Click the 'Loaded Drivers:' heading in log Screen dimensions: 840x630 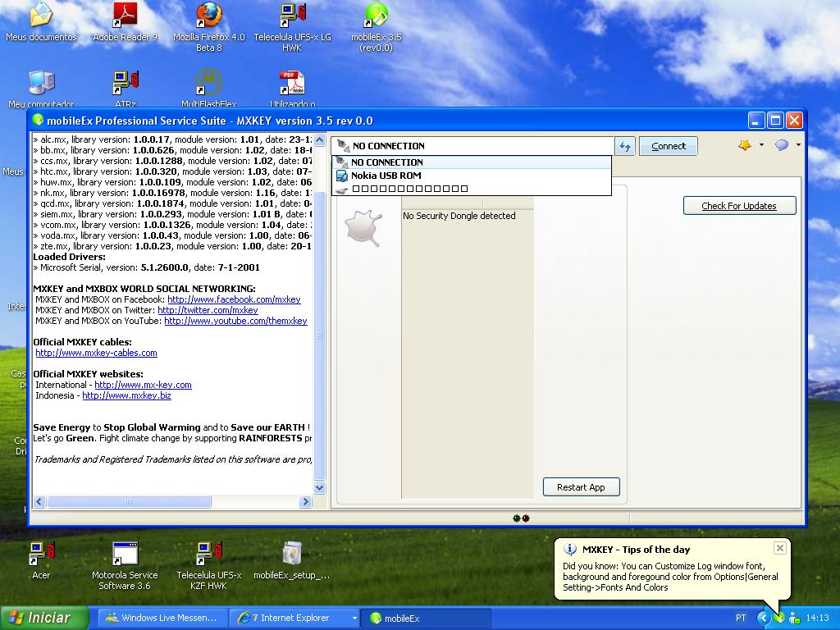pos(69,257)
